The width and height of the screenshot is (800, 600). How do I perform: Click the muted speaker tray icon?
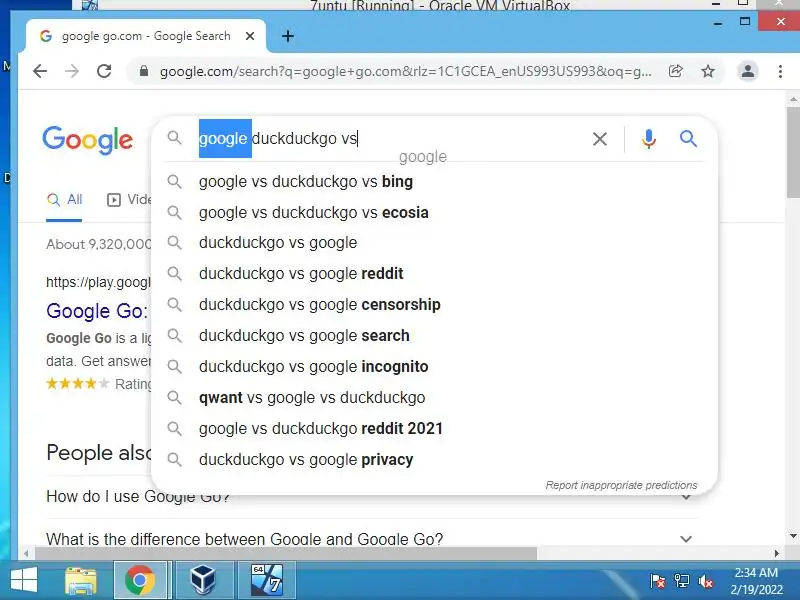coord(706,581)
